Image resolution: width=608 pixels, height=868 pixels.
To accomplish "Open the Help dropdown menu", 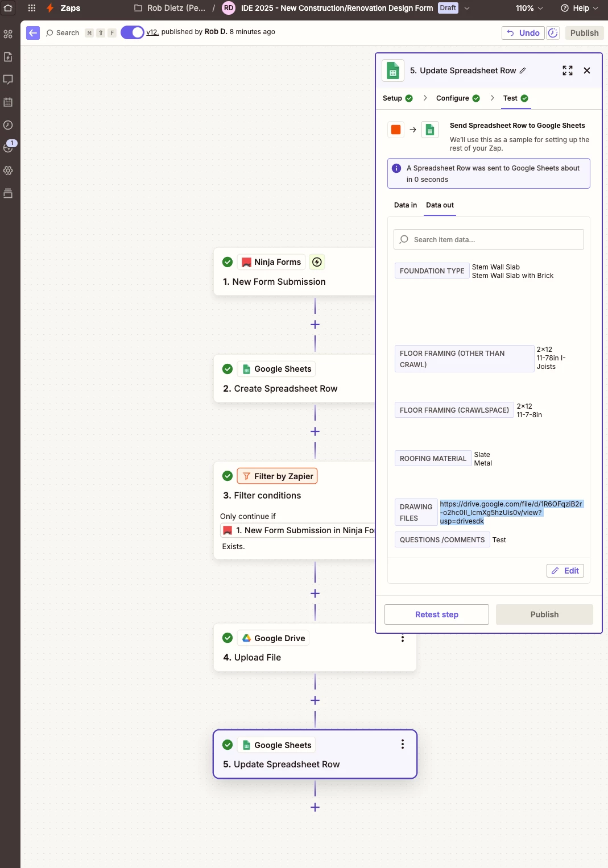I will tap(580, 8).
